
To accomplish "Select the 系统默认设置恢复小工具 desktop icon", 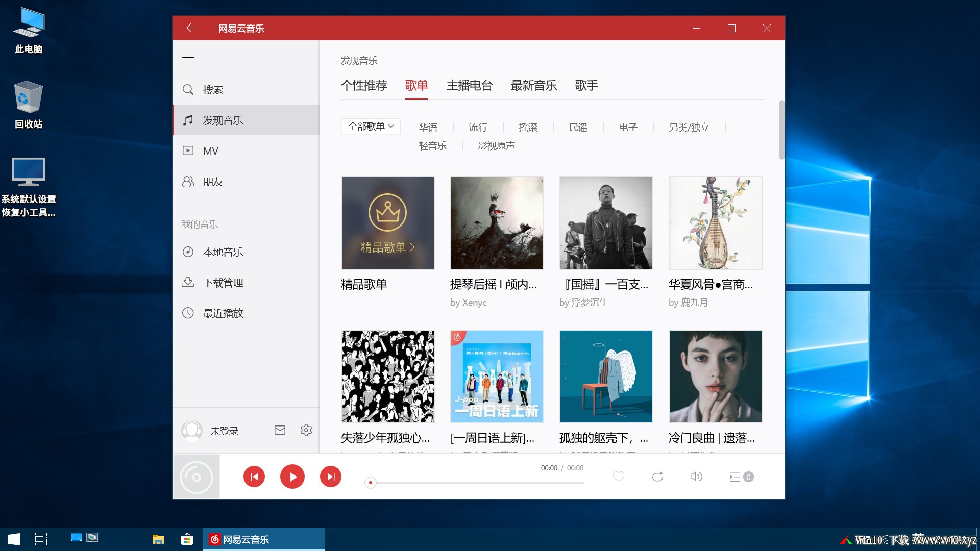I will tap(29, 187).
